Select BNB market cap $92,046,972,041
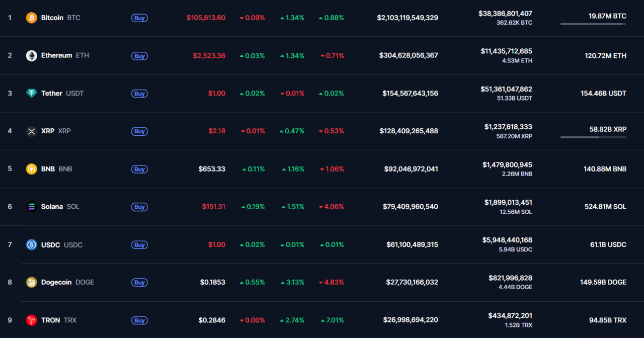 tap(411, 169)
